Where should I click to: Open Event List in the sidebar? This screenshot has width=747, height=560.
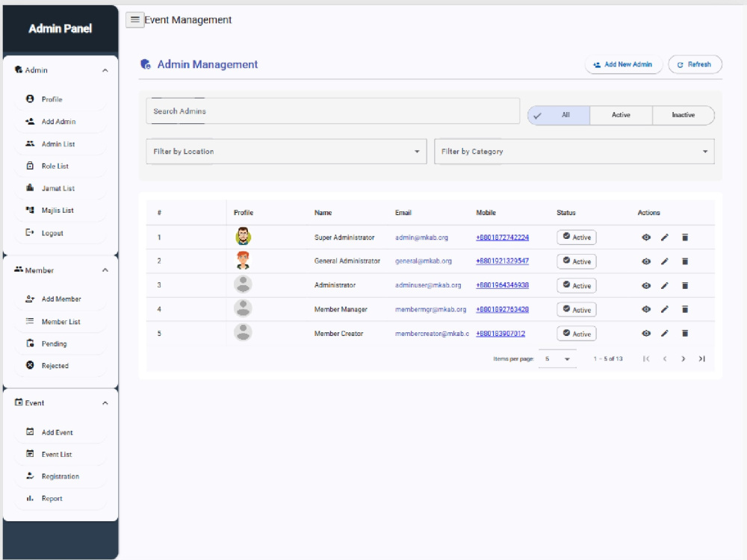coord(61,454)
